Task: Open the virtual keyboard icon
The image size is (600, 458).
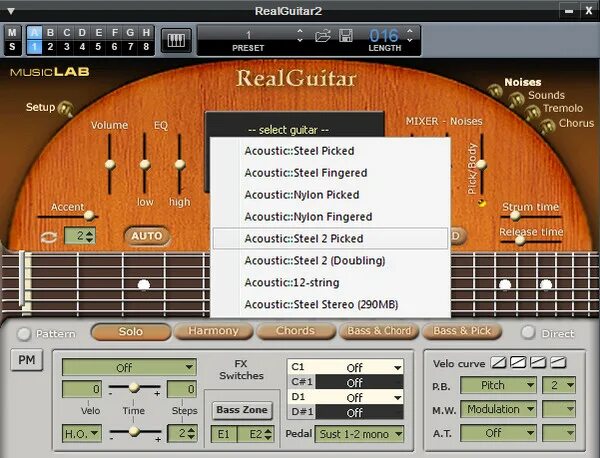Action: [176, 40]
